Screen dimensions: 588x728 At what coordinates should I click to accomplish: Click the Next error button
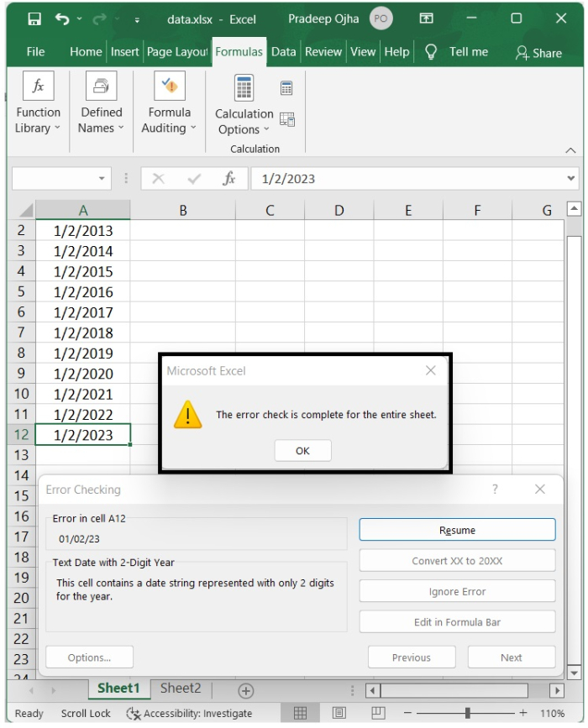tap(512, 657)
